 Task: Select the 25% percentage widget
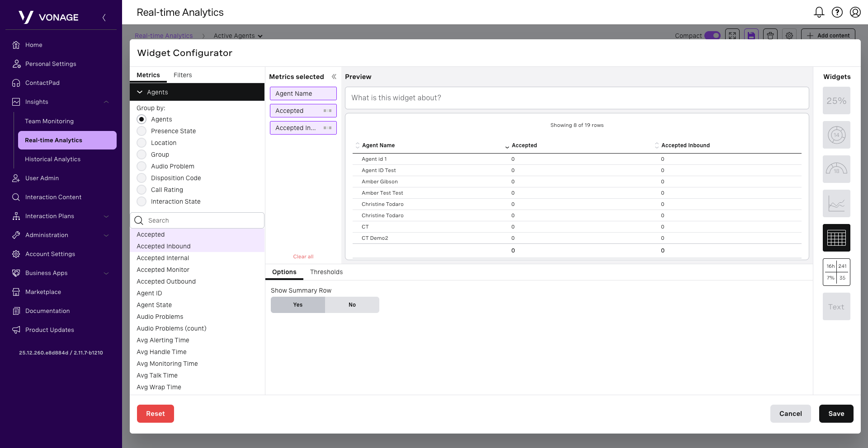(x=836, y=101)
